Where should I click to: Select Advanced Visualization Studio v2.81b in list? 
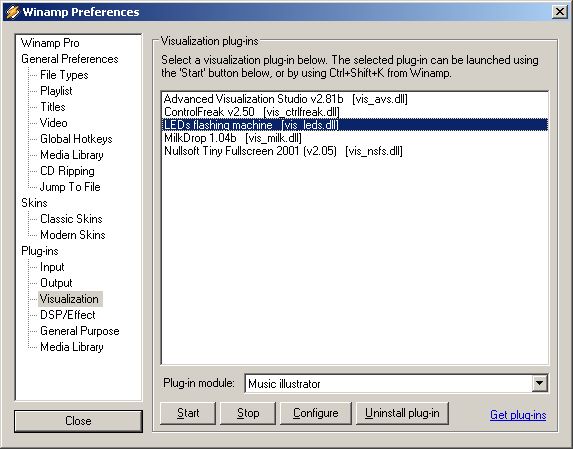click(x=354, y=99)
